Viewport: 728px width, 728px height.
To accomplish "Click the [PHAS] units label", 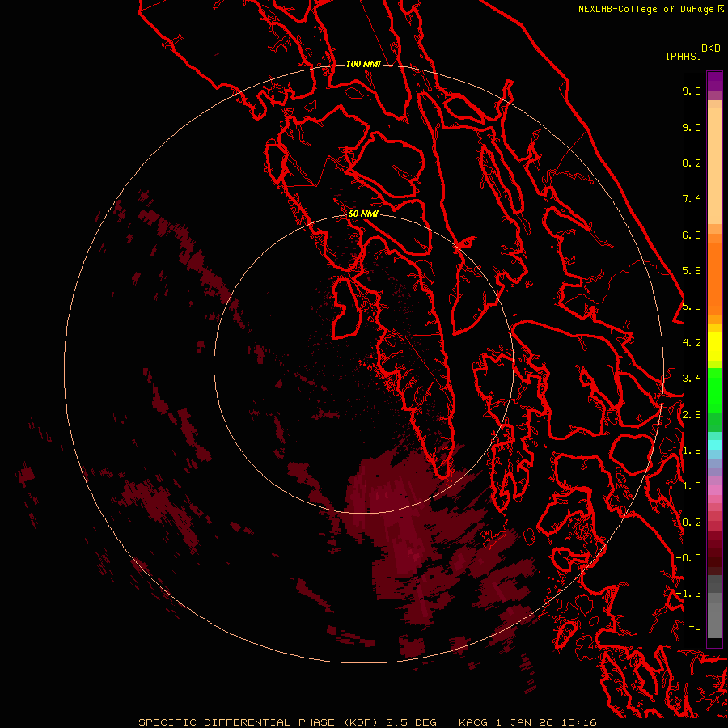I will pos(684,56).
